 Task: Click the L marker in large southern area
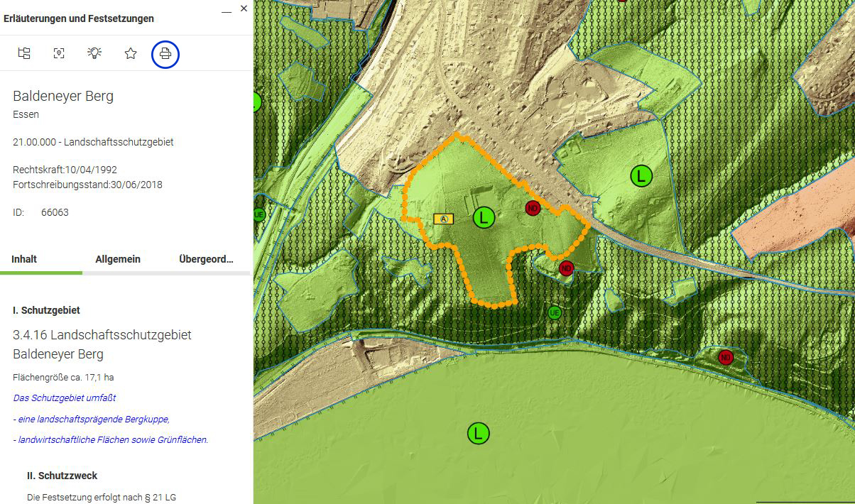point(478,433)
